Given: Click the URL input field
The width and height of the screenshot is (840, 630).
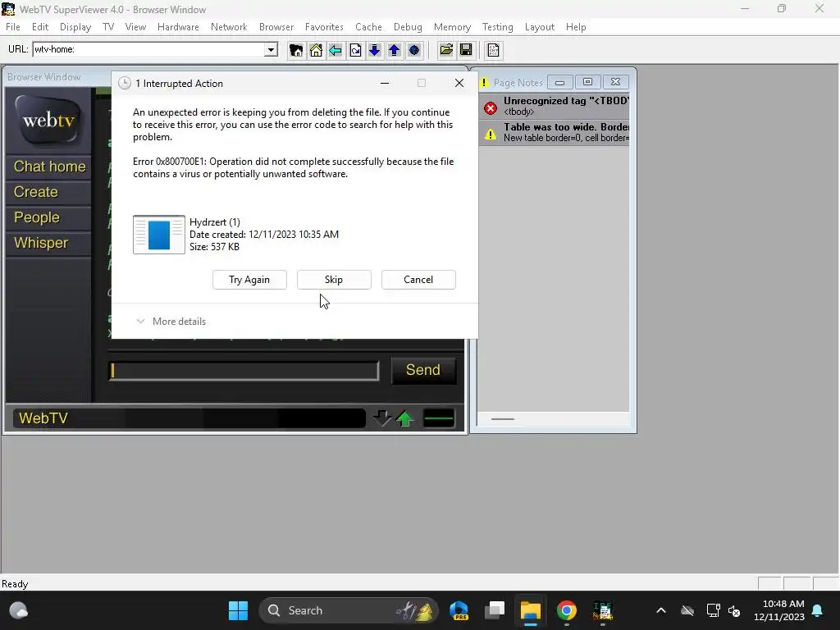Looking at the screenshot, I should (x=149, y=49).
